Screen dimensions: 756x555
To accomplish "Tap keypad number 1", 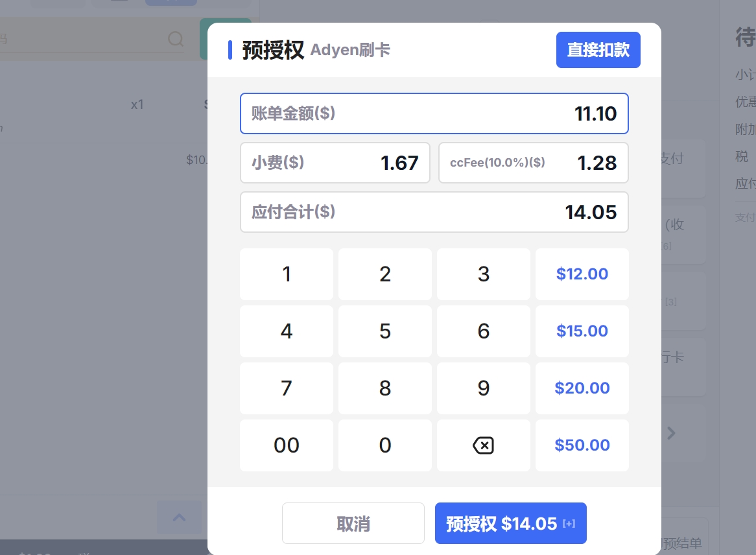I will click(286, 274).
